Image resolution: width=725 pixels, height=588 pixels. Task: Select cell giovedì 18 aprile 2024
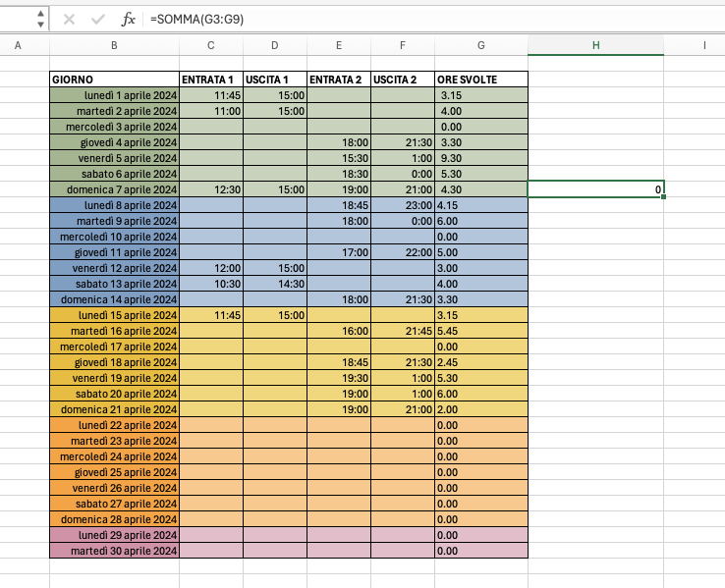coord(114,362)
